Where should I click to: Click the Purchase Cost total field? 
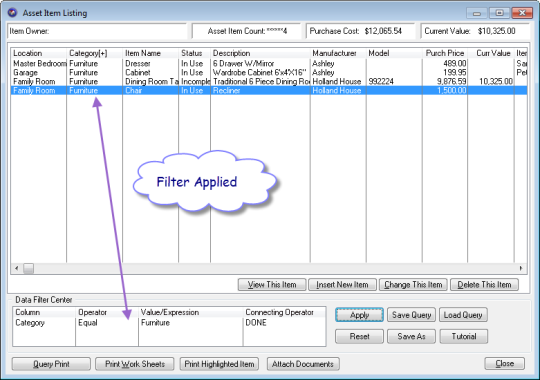click(361, 31)
